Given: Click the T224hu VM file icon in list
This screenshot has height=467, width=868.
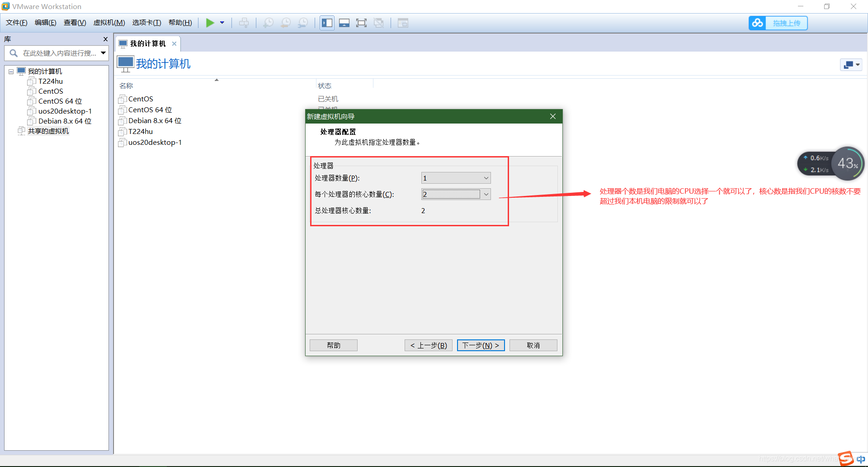Looking at the screenshot, I should 122,132.
